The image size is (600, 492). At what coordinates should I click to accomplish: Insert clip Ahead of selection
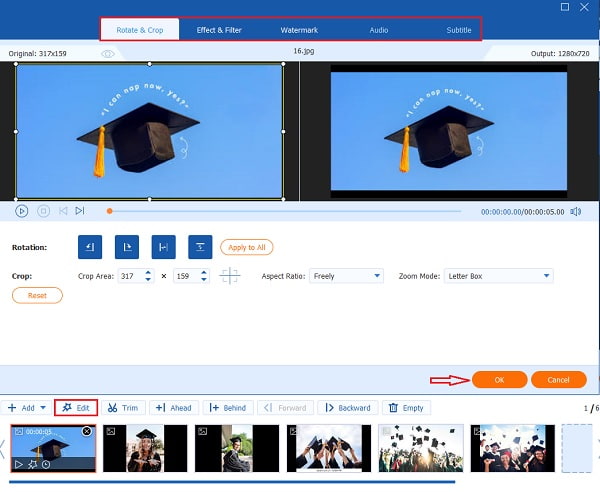pos(174,408)
